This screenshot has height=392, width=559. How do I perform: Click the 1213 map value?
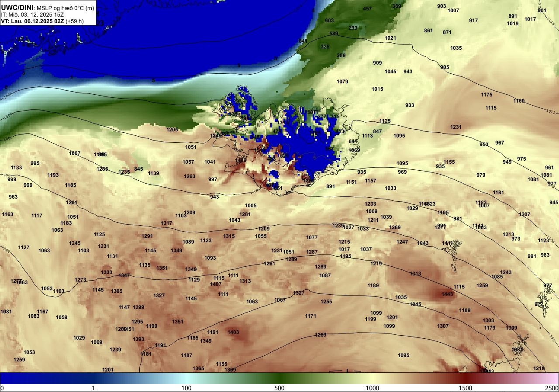tap(508, 234)
